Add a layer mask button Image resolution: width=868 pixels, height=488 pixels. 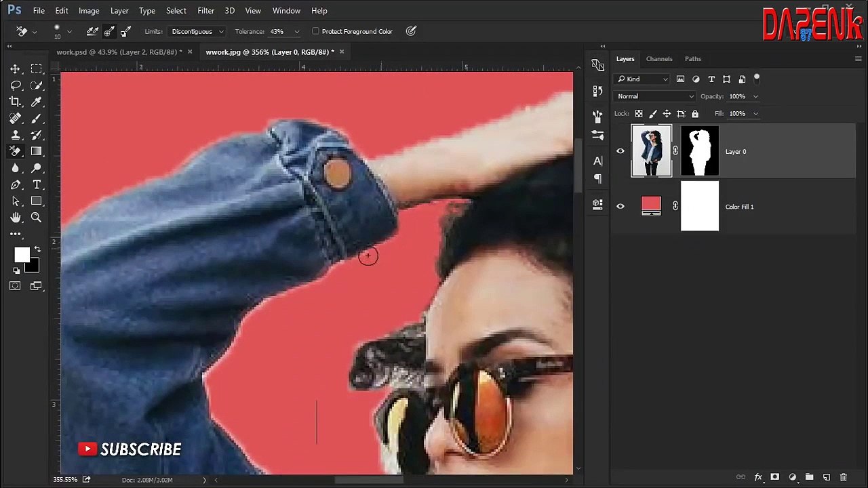[x=775, y=477]
